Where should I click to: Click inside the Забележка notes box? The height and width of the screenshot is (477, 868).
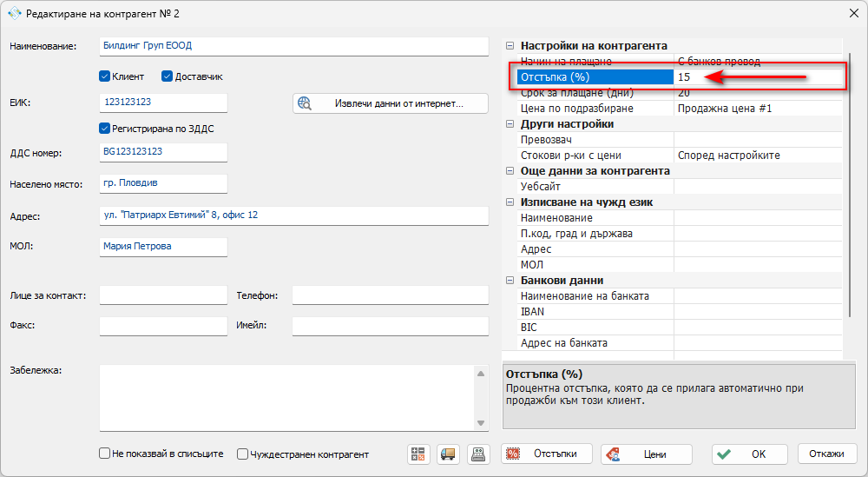tap(286, 397)
